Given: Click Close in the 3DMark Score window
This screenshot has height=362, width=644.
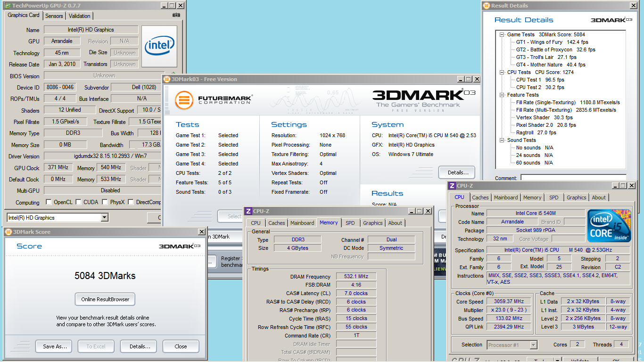Looking at the screenshot, I should (181, 346).
